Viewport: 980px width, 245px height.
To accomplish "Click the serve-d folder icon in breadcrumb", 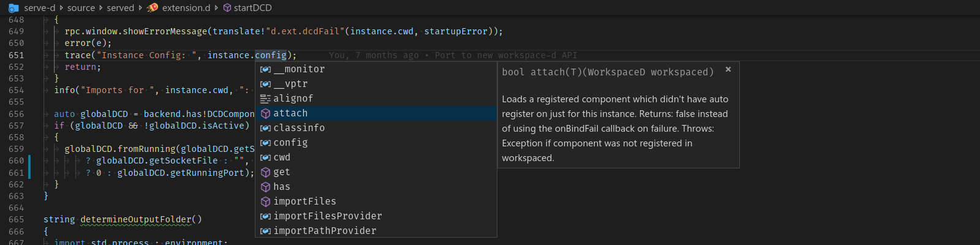I will [x=13, y=8].
